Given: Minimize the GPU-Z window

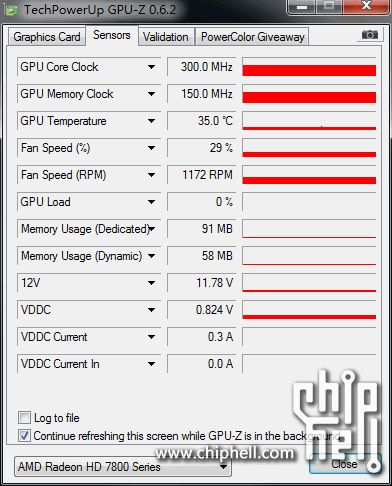Looking at the screenshot, I should tap(301, 7).
